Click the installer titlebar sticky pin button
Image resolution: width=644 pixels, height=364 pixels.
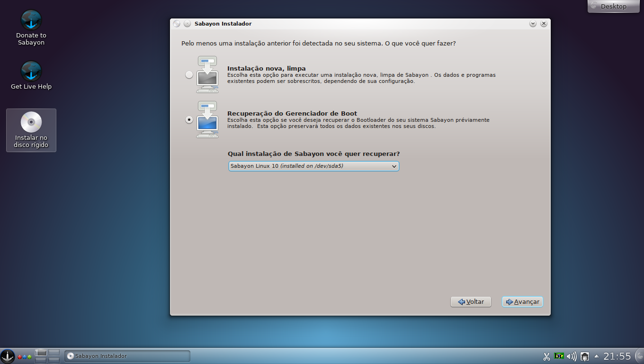click(188, 24)
